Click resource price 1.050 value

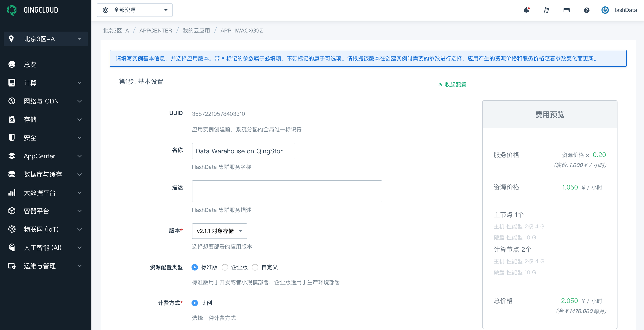tap(570, 187)
